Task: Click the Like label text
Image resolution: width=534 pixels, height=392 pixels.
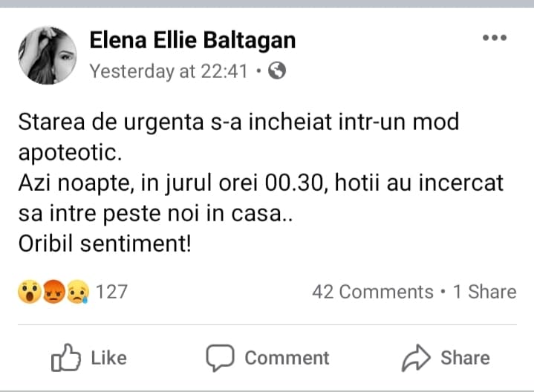Action: coord(108,358)
